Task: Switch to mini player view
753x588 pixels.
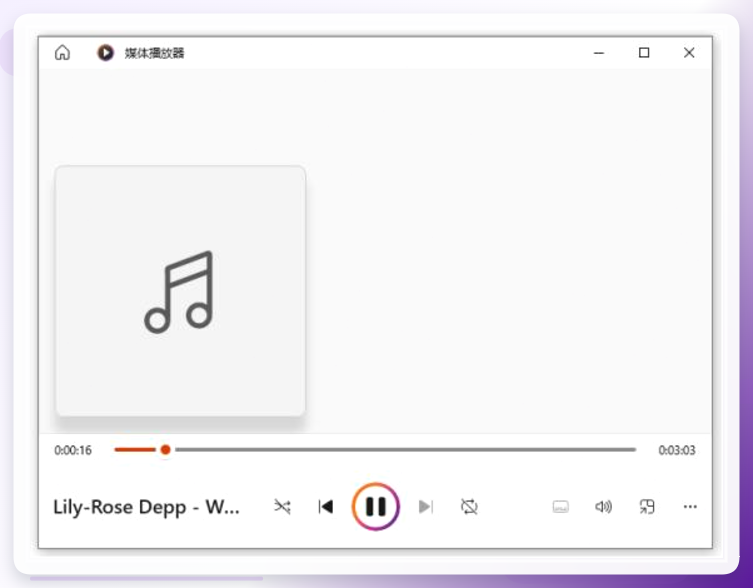Action: [647, 506]
